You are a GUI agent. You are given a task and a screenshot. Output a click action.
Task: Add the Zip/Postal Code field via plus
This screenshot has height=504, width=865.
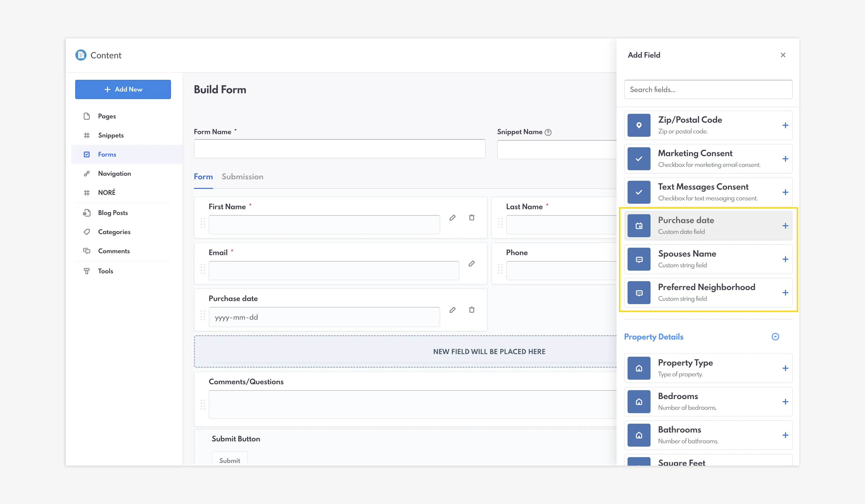coord(785,125)
